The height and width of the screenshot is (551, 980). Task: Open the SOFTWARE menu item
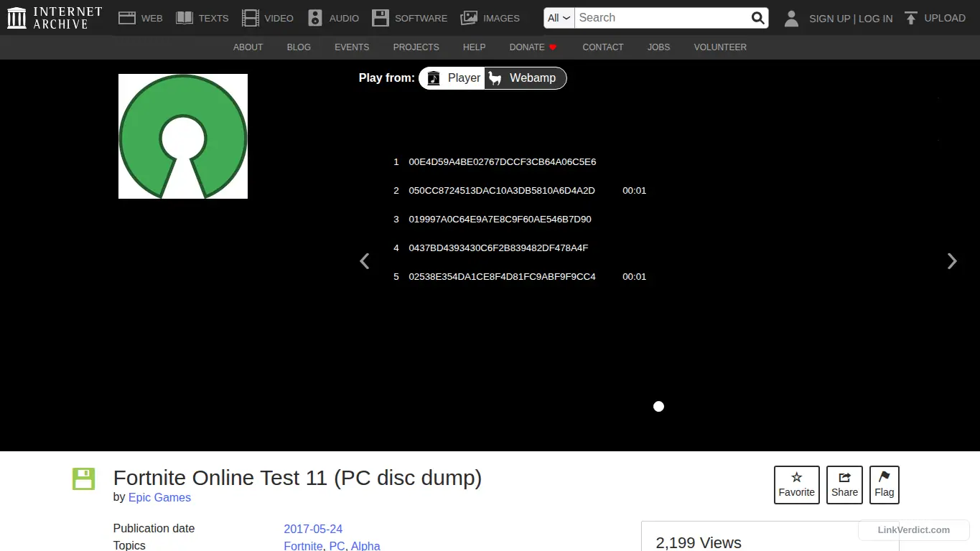421,19
